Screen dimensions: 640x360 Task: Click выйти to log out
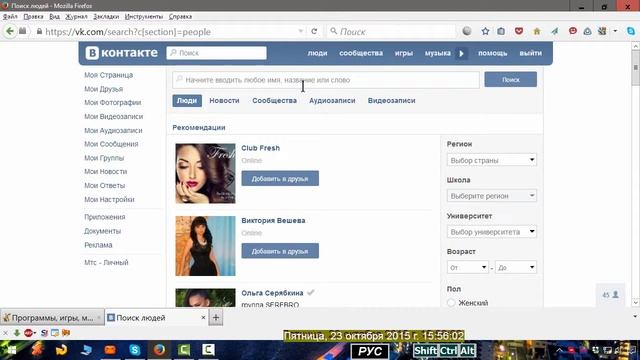pos(531,53)
